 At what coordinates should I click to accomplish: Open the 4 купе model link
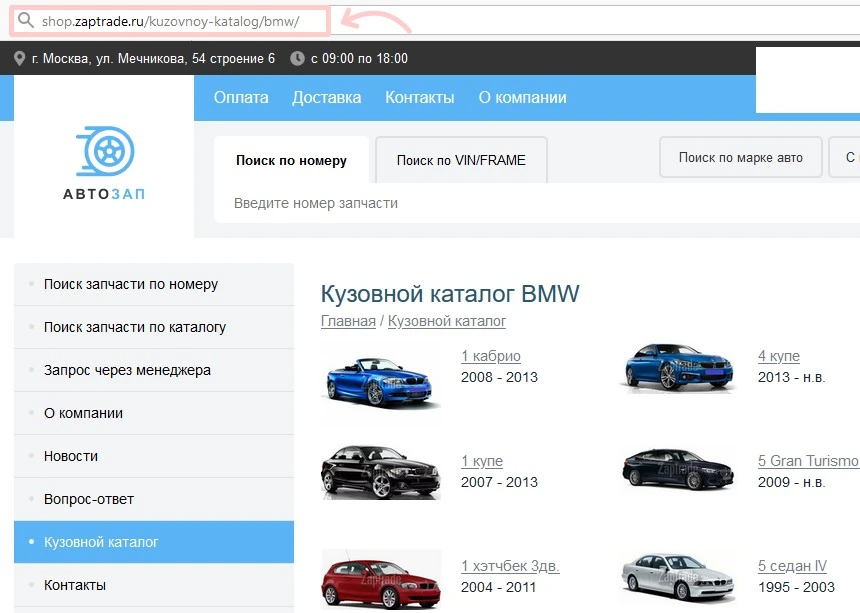779,356
